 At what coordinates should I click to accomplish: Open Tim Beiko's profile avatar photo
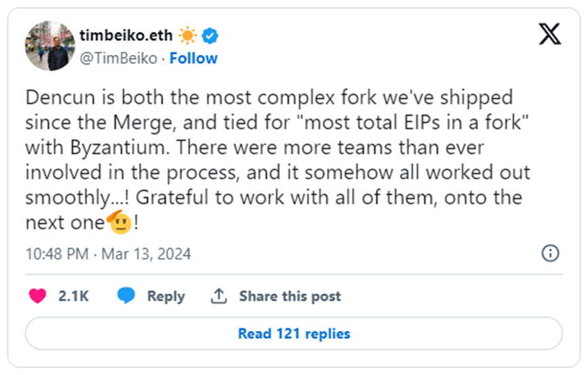pos(50,46)
